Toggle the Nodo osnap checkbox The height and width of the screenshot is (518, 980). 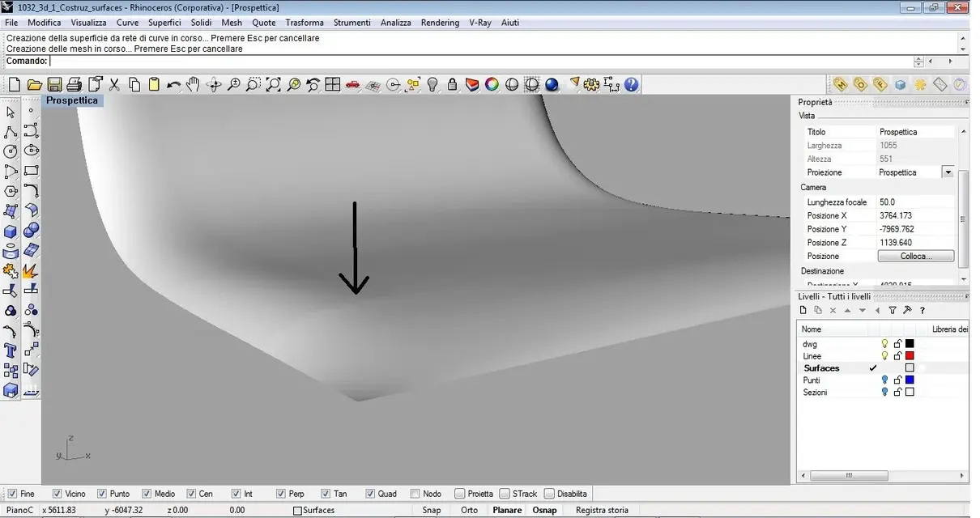click(415, 494)
